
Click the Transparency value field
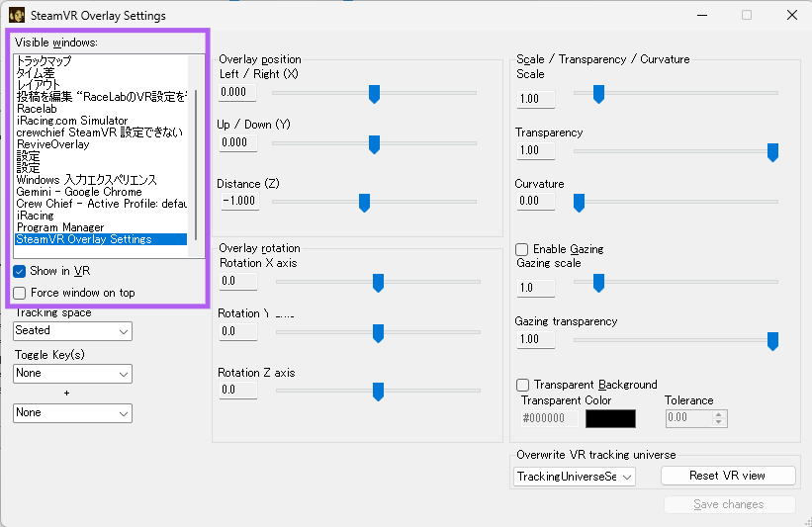[x=535, y=150]
